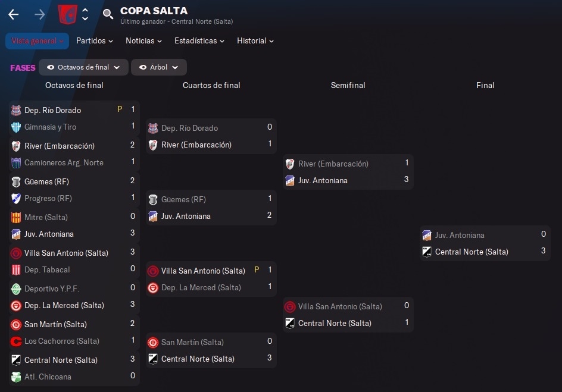562x392 pixels.
Task: Open the search magnifier icon
Action: click(108, 14)
